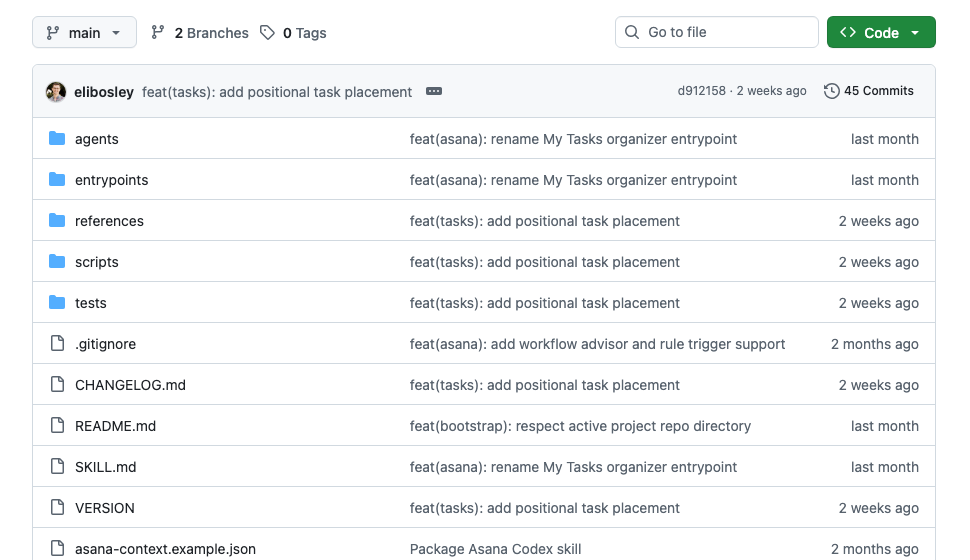The image size is (970, 560).
Task: Click 'last month' timestamp on README.md row
Action: [x=885, y=426]
